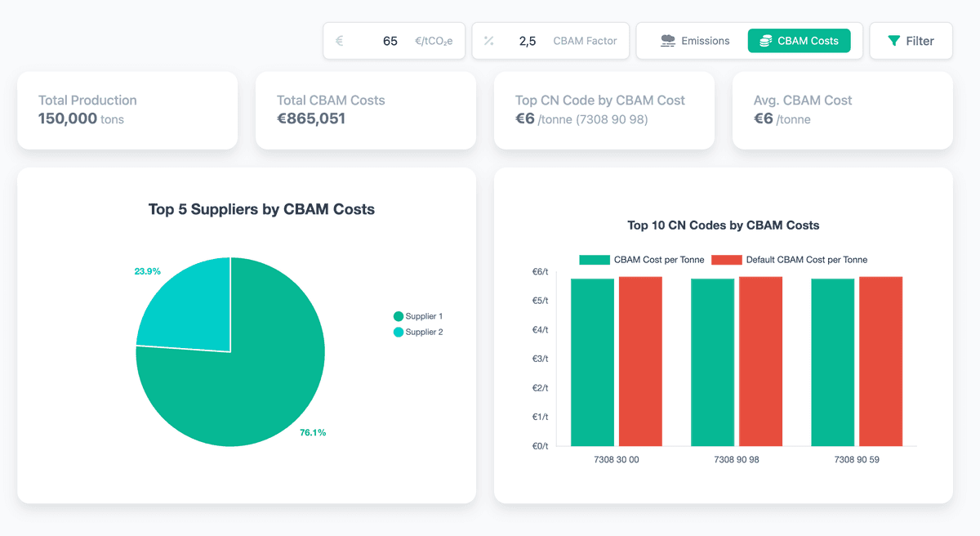Viewport: 980px width, 536px height.
Task: Open the Filter options
Action: click(x=911, y=41)
